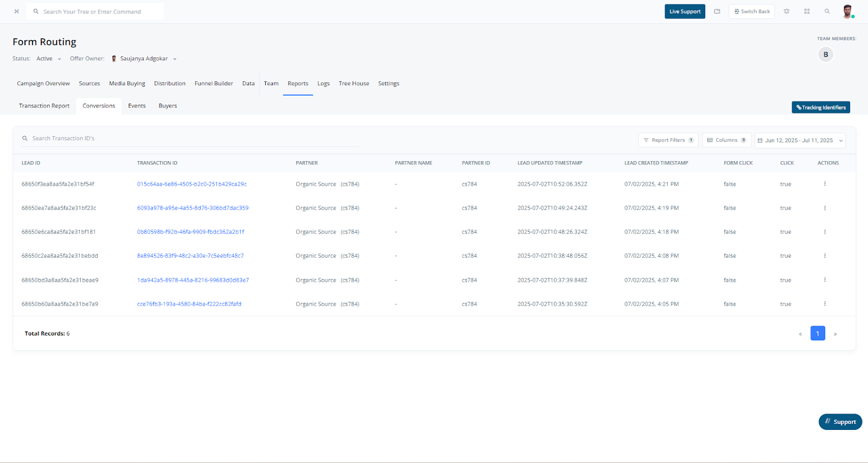Open the user profile avatar

(847, 11)
